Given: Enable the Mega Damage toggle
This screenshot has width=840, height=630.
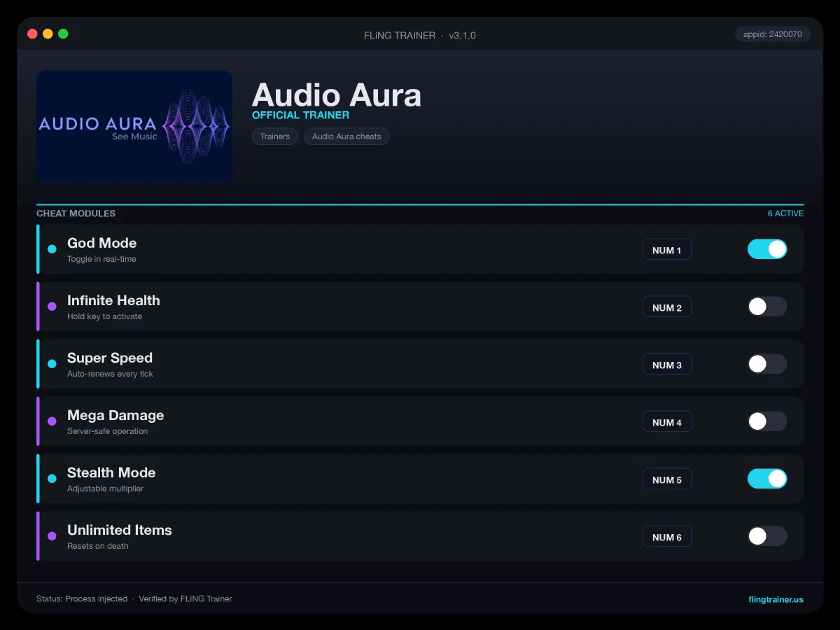Looking at the screenshot, I should tap(767, 421).
